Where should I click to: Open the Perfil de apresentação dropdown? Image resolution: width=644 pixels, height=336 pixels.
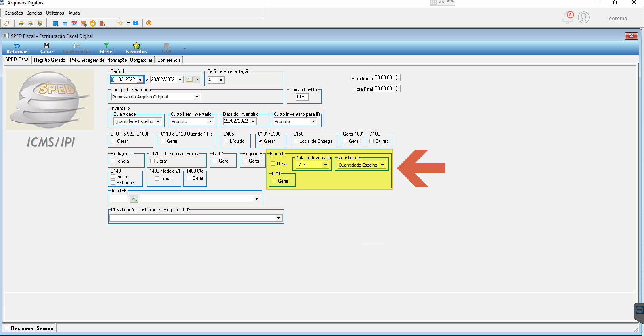221,80
